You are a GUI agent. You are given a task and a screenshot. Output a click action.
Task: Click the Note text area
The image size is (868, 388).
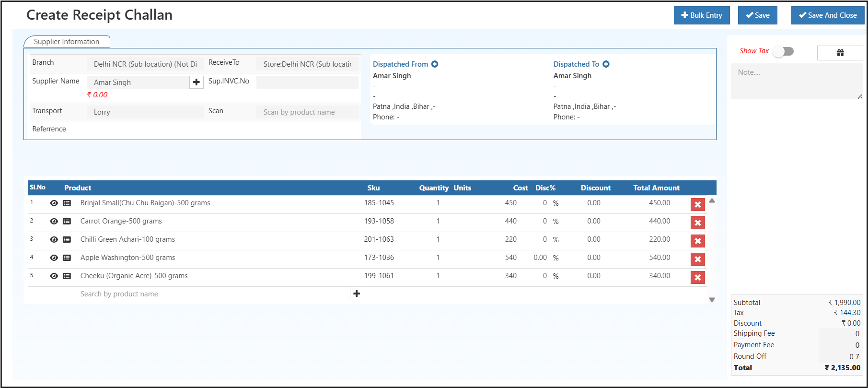(x=796, y=82)
